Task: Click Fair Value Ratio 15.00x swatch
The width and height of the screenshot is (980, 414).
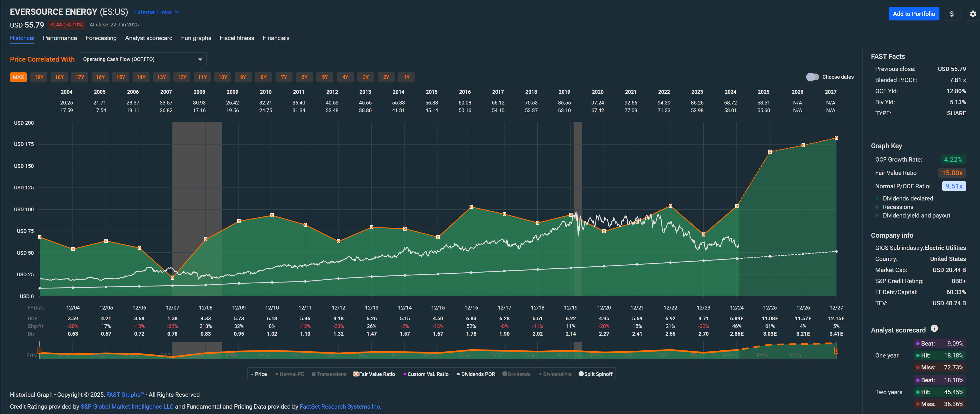Action: click(952, 173)
